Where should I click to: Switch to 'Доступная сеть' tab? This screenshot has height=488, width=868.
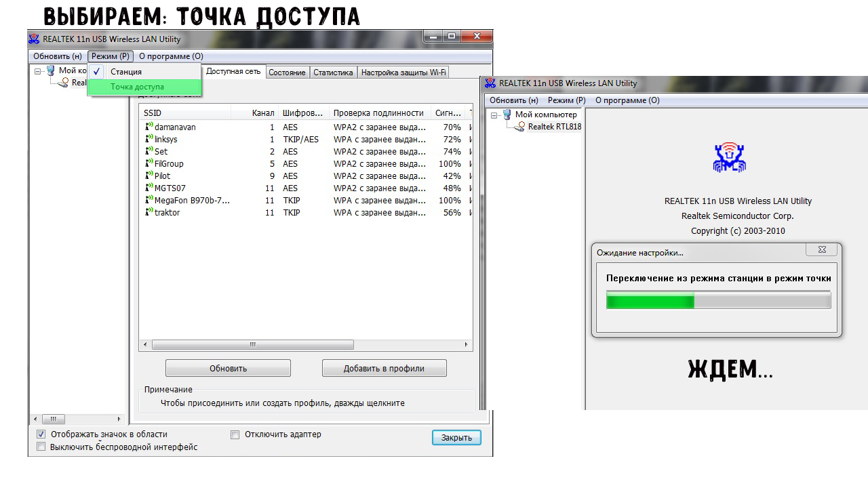(x=233, y=71)
